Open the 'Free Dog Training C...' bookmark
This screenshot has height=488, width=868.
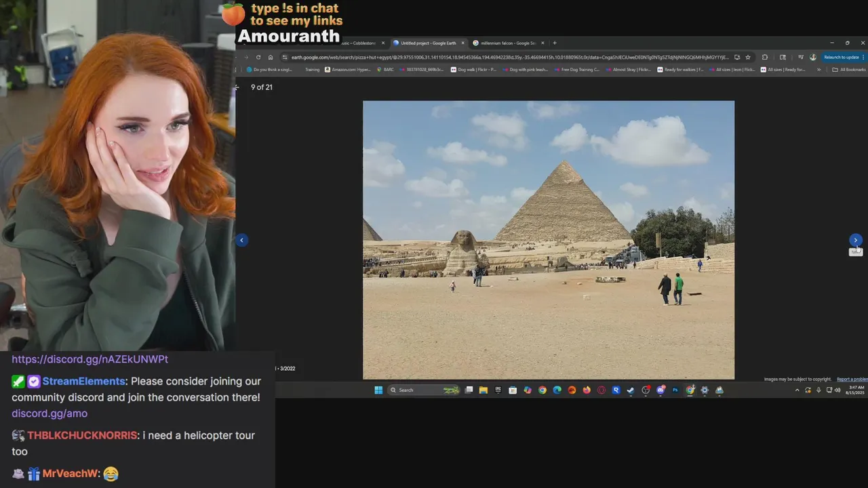[576, 69]
